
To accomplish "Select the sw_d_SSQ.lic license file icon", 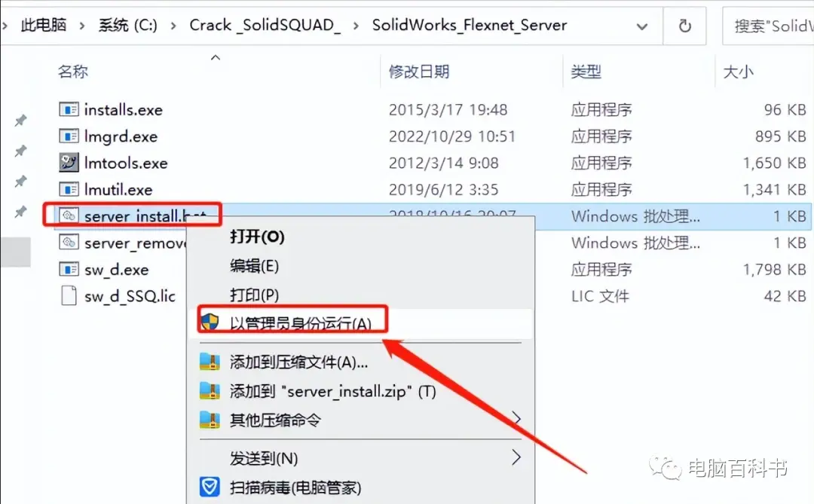I will tap(69, 295).
